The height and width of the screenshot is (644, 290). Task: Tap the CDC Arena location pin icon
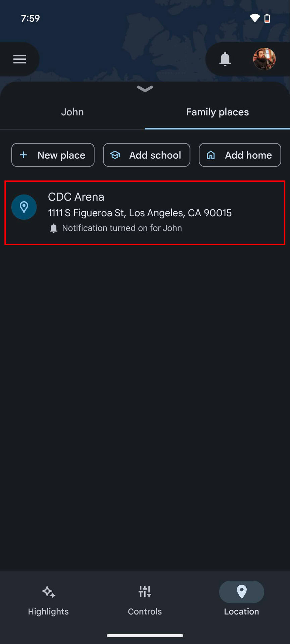click(24, 207)
